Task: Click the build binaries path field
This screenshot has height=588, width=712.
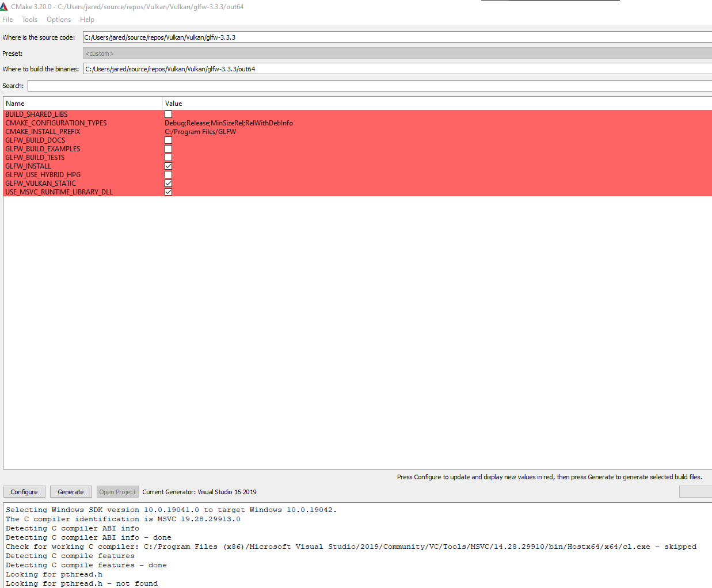Action: pyautogui.click(x=397, y=69)
